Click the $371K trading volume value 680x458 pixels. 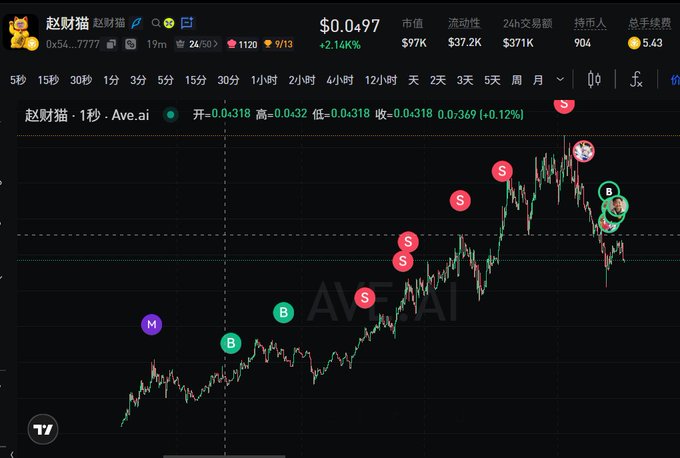tap(518, 43)
